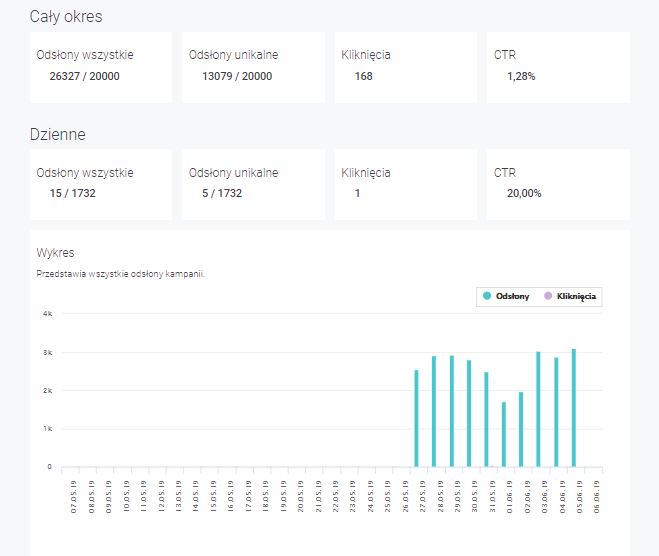
Task: Click daily Odsłony wszystkie 15 / 1732 card
Action: (100, 184)
